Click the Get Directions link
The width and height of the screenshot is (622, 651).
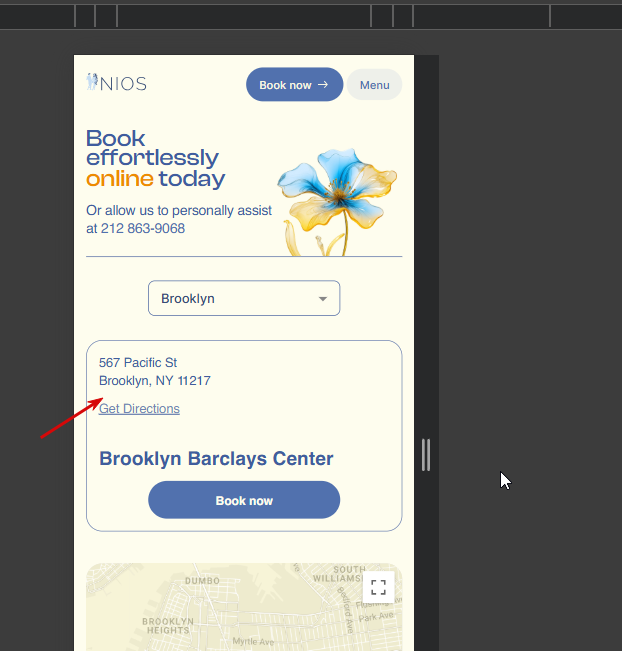coord(139,409)
